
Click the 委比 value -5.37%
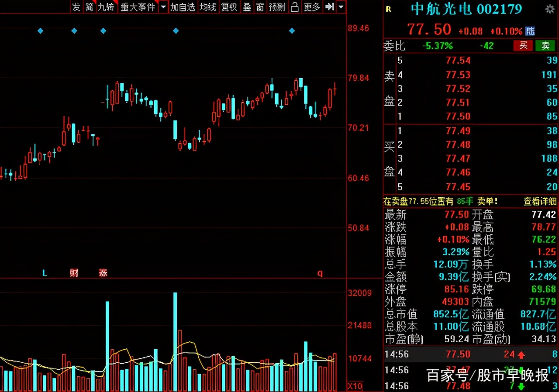438,45
